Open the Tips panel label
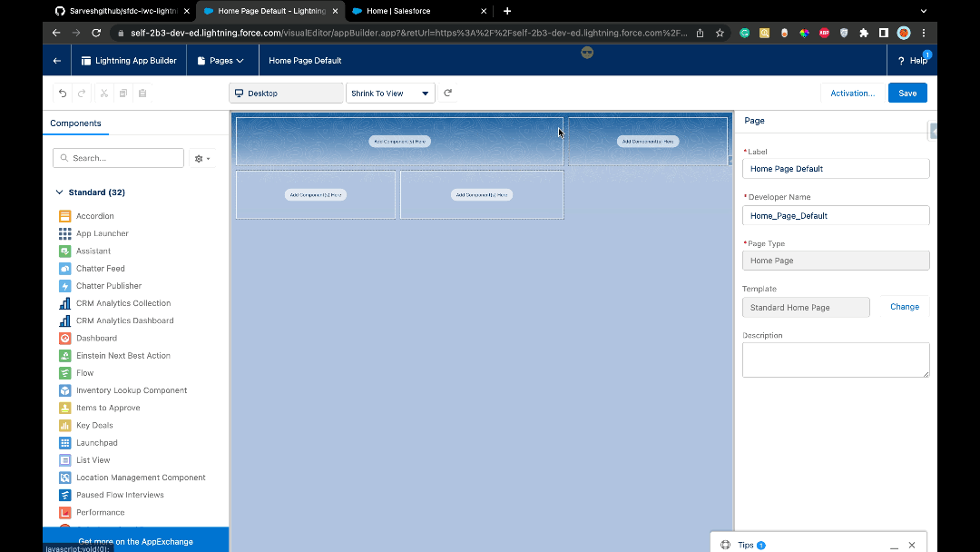Screen dimensions: 980x552 (746, 545)
